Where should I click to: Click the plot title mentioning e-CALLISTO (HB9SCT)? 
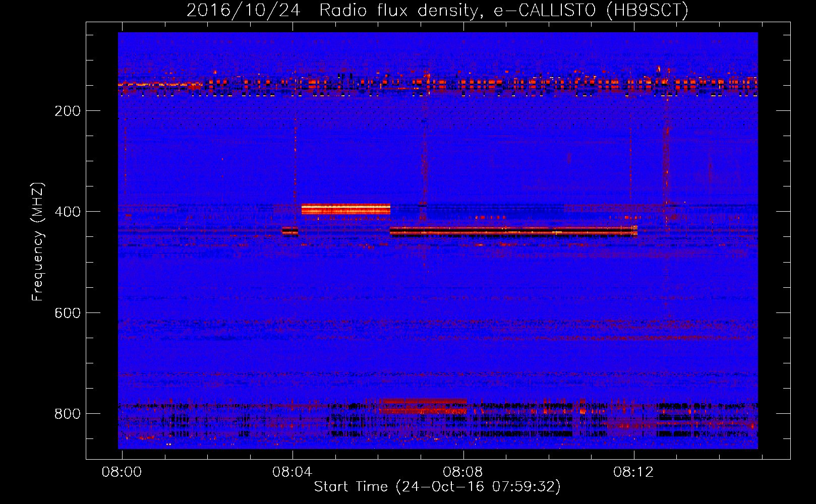437,10
